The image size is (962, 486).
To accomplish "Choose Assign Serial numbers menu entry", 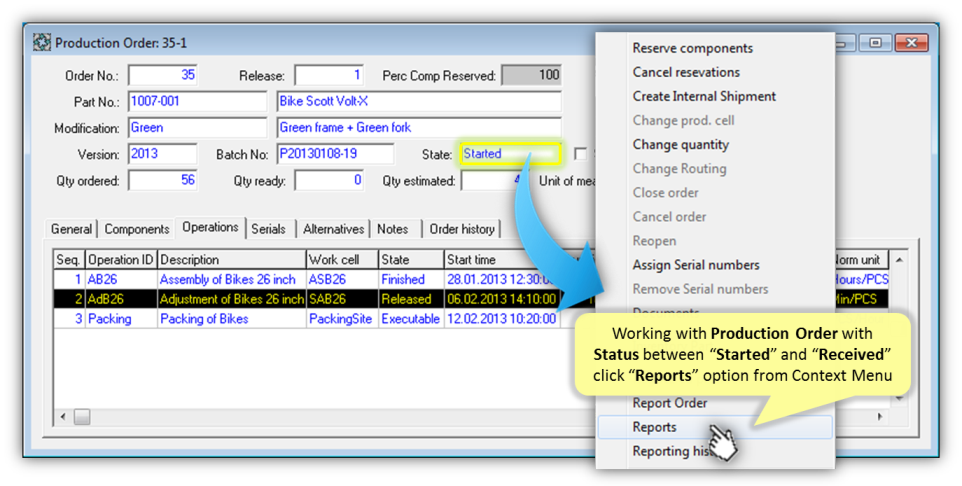I will [696, 265].
